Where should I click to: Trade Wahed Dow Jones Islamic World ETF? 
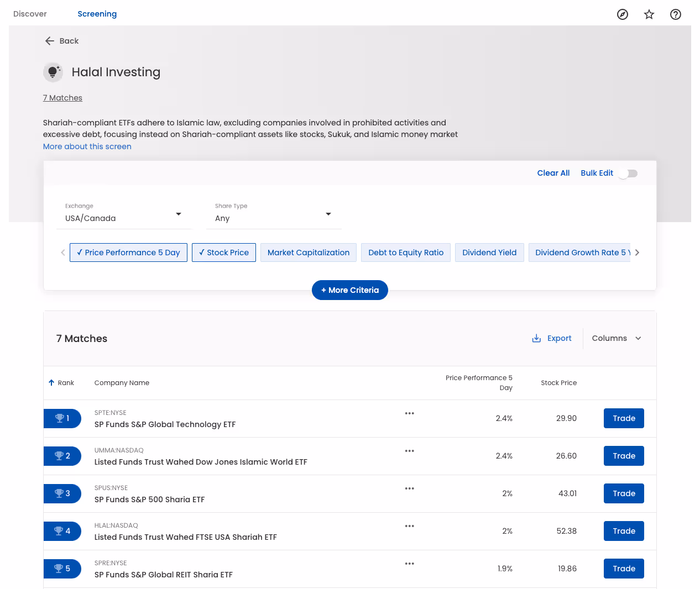(x=624, y=456)
